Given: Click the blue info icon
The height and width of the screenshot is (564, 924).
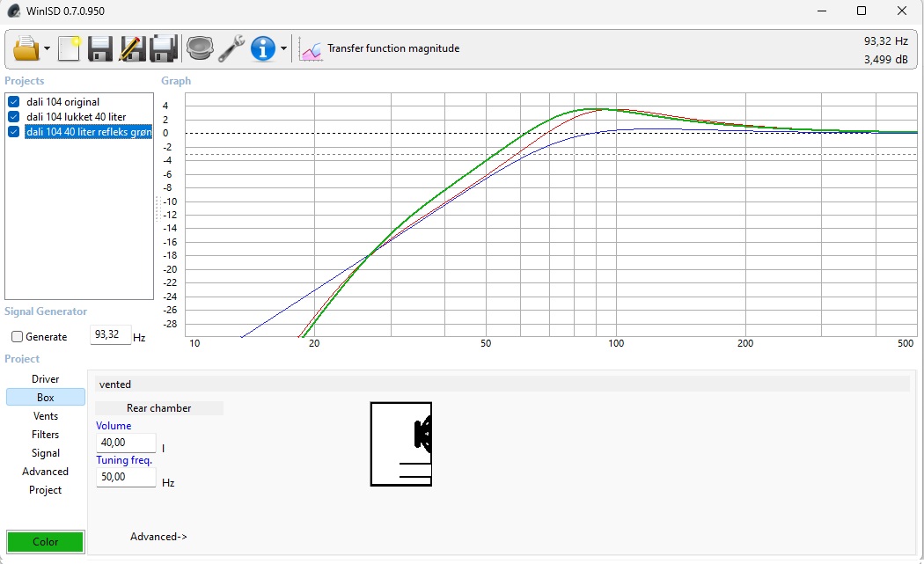Looking at the screenshot, I should tap(263, 48).
